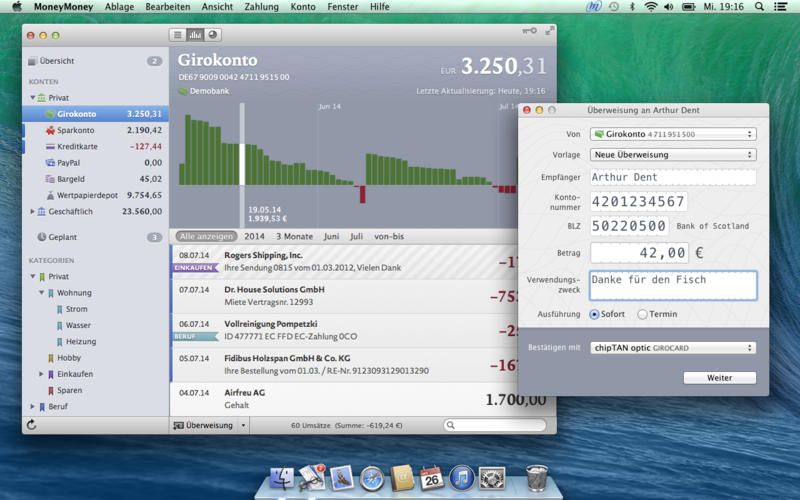Expand the Geschäftlich account group
The width and height of the screenshot is (800, 500).
[x=32, y=212]
